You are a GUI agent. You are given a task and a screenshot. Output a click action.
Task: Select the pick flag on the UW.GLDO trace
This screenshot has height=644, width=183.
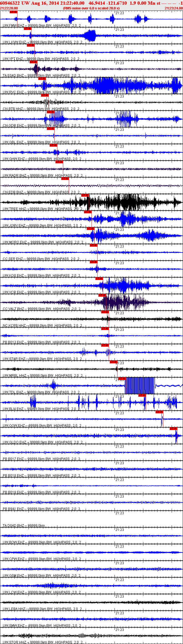point(173,429)
